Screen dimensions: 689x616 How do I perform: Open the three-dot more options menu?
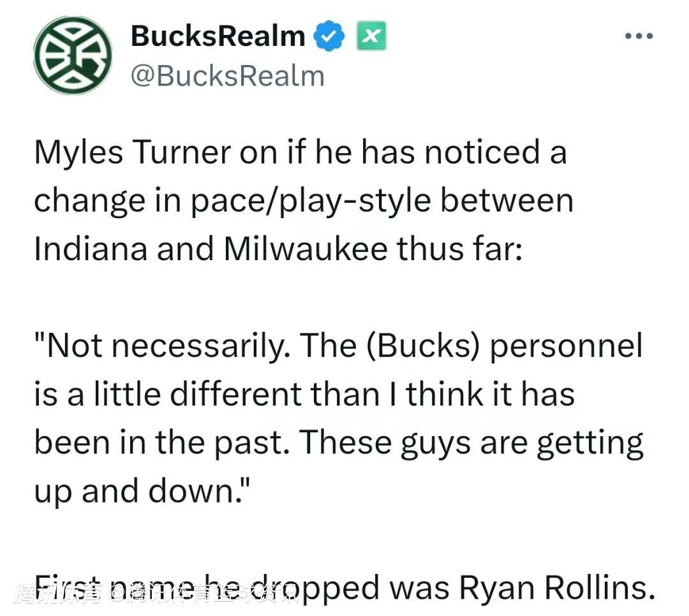pyautogui.click(x=639, y=36)
